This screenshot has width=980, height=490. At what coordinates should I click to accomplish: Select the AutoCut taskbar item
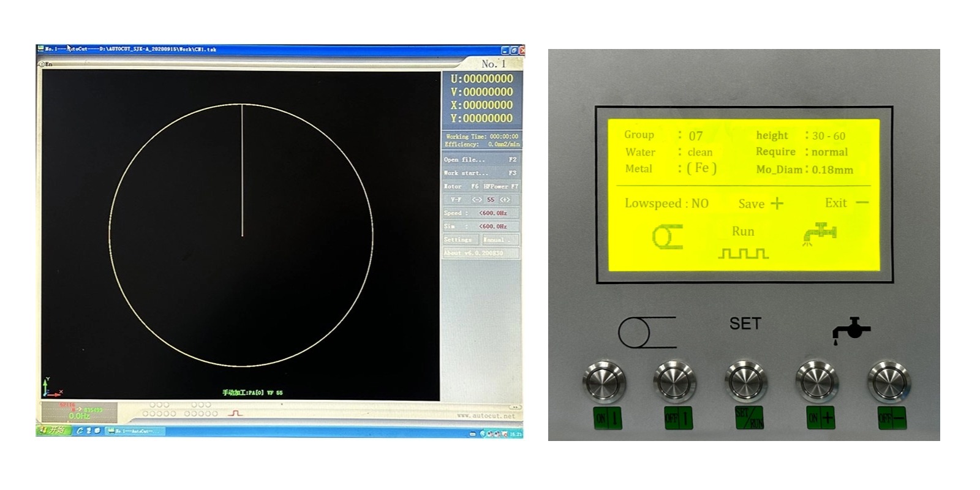[137, 431]
